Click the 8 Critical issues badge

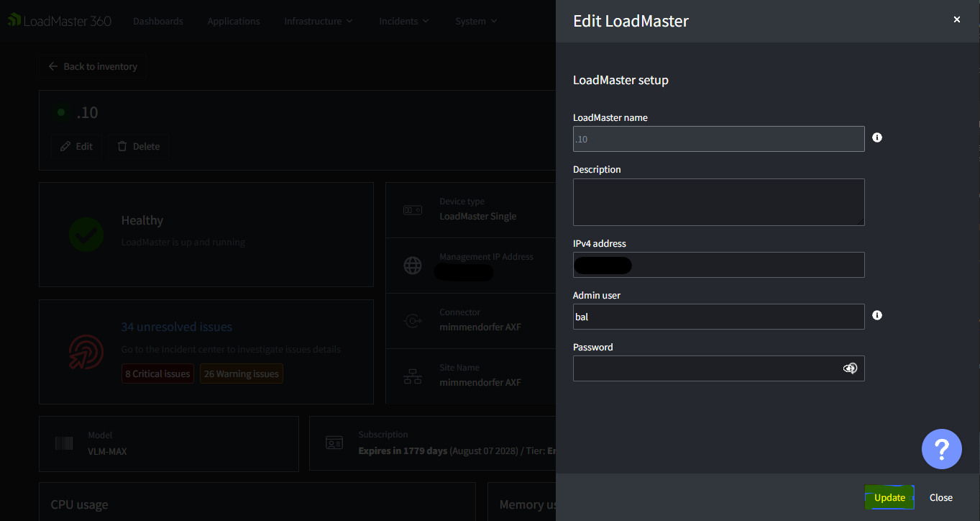157,373
